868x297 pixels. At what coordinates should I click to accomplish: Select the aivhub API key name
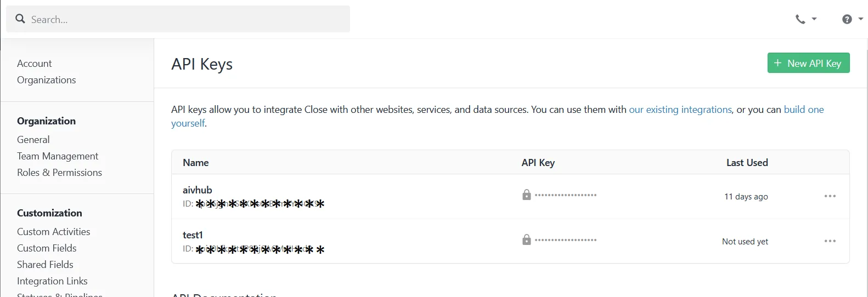click(198, 190)
